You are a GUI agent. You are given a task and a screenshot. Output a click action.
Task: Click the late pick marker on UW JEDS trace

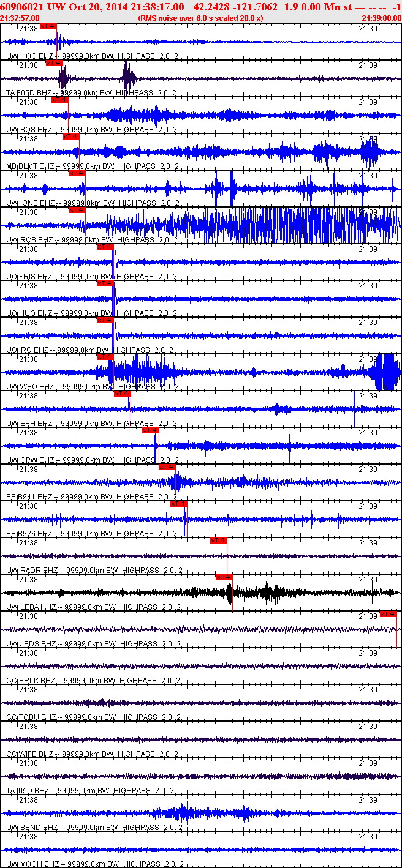(x=389, y=613)
